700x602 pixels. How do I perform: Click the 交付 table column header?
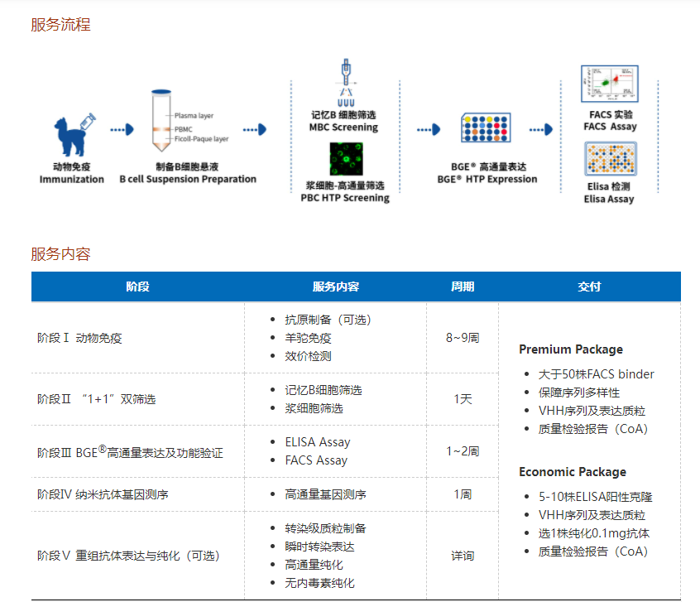(x=589, y=287)
